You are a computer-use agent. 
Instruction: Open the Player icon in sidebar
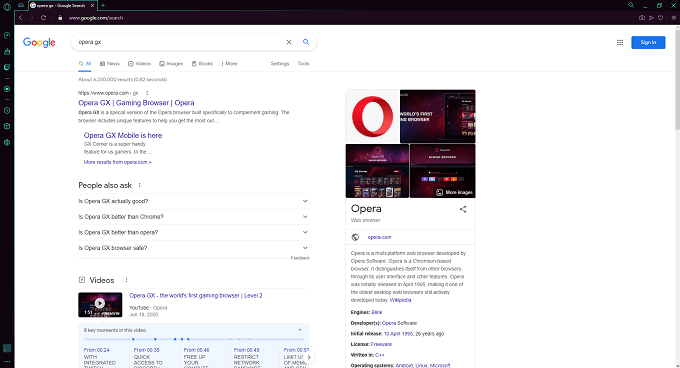pos(7,89)
